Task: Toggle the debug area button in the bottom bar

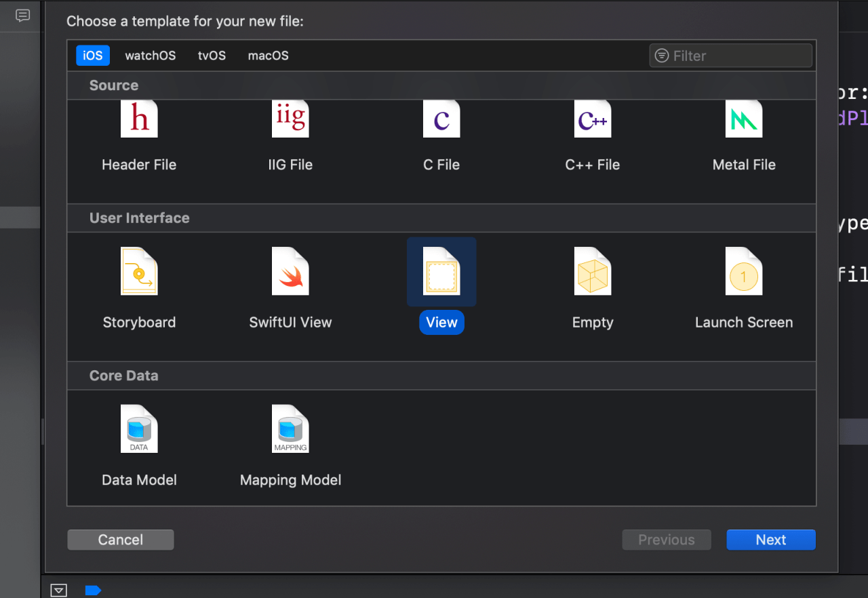Action: [x=59, y=590]
